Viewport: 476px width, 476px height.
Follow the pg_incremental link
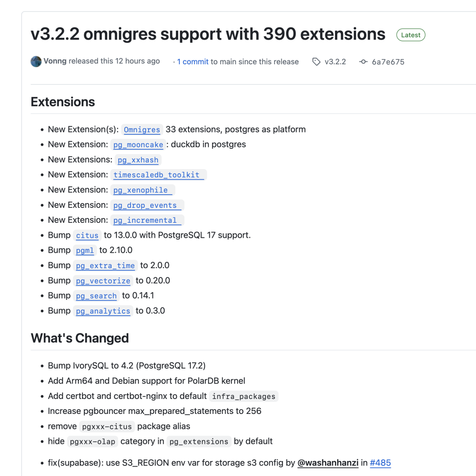click(145, 220)
